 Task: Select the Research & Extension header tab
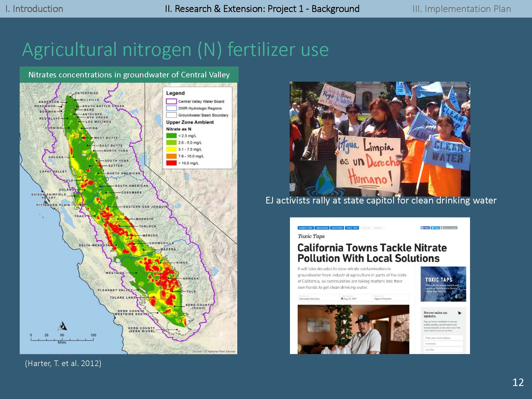coord(262,9)
